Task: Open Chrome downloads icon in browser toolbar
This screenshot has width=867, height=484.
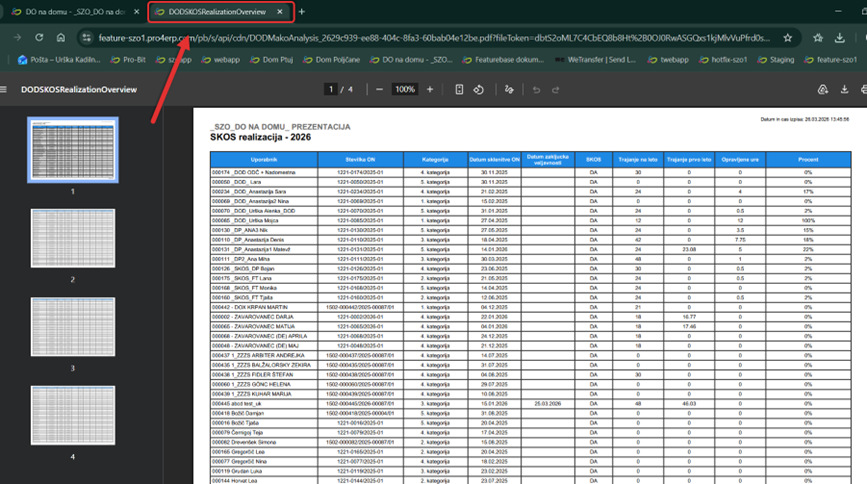Action: [x=839, y=38]
